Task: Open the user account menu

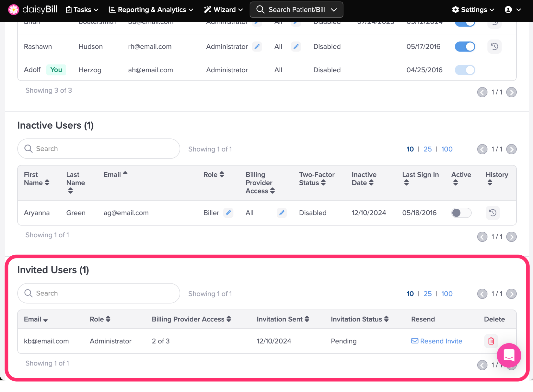Action: pos(512,10)
